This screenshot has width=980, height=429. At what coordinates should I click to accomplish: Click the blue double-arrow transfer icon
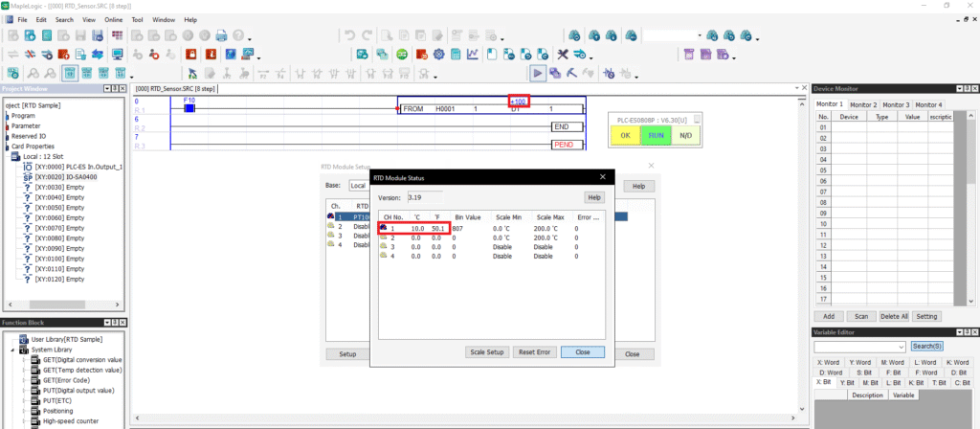point(99,54)
